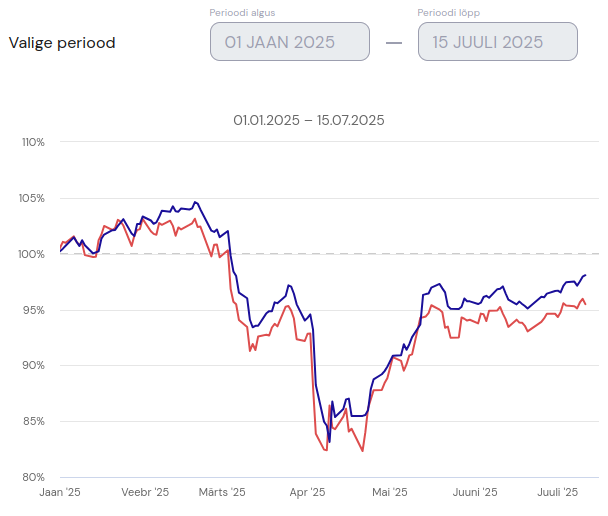This screenshot has height=516, width=608.
Task: Click the 95% y-axis label
Action: [35, 310]
